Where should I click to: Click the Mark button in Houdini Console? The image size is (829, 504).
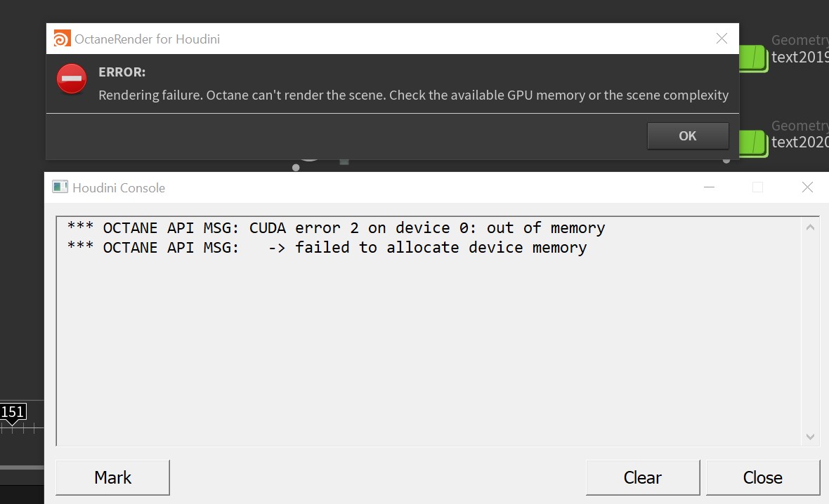point(112,477)
